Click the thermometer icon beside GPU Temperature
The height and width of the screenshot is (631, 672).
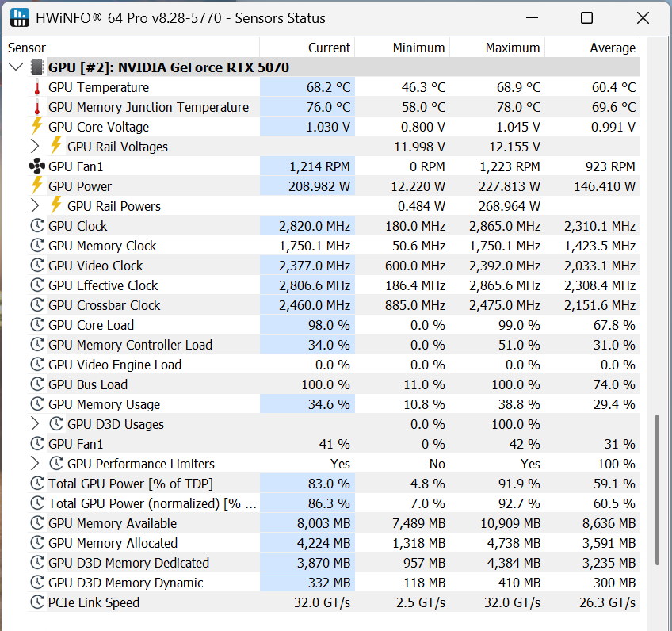(36, 87)
